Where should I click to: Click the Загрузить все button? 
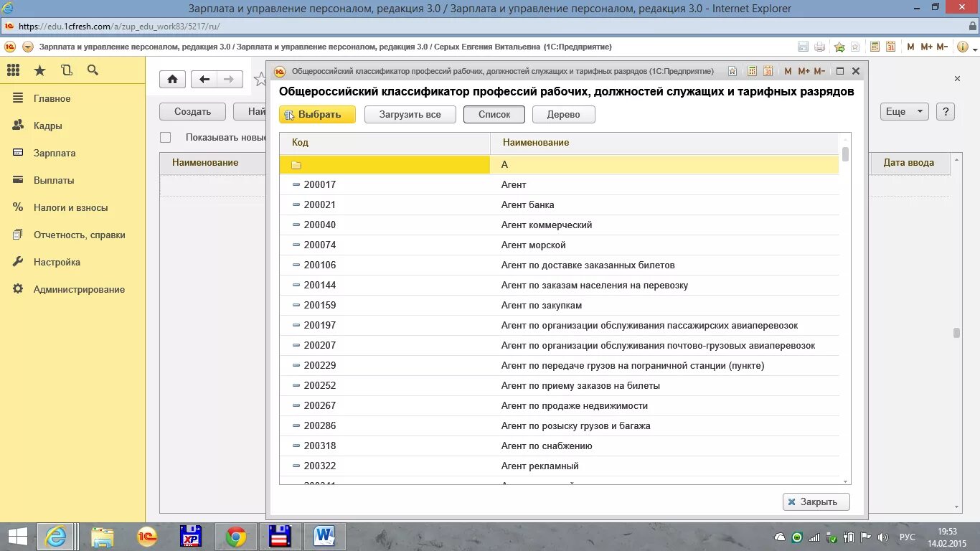pyautogui.click(x=410, y=114)
